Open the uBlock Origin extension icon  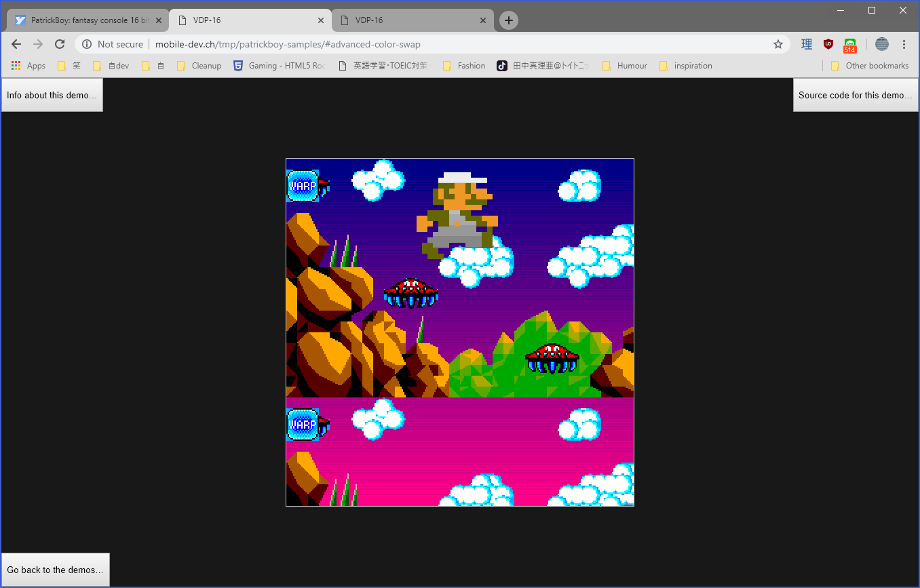coord(828,44)
